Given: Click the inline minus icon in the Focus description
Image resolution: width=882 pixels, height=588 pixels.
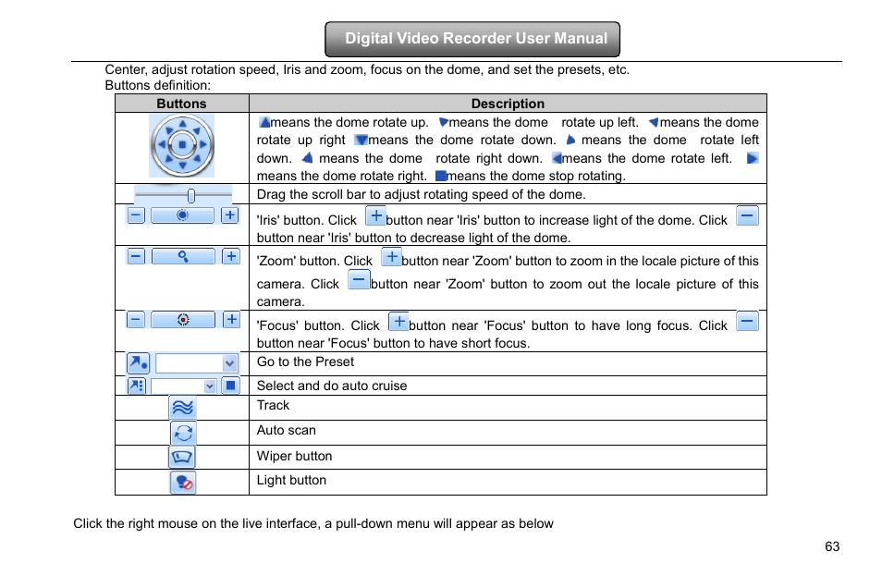Looking at the screenshot, I should pos(748,322).
